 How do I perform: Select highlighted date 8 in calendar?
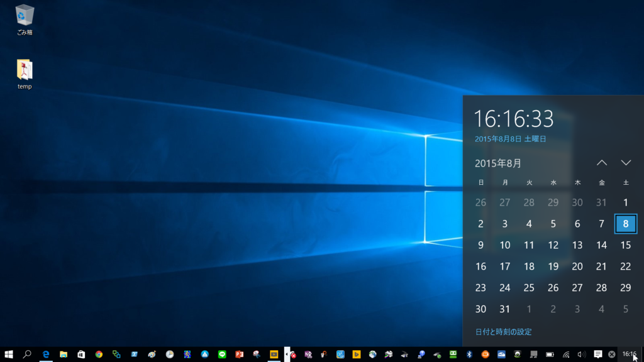click(x=626, y=224)
